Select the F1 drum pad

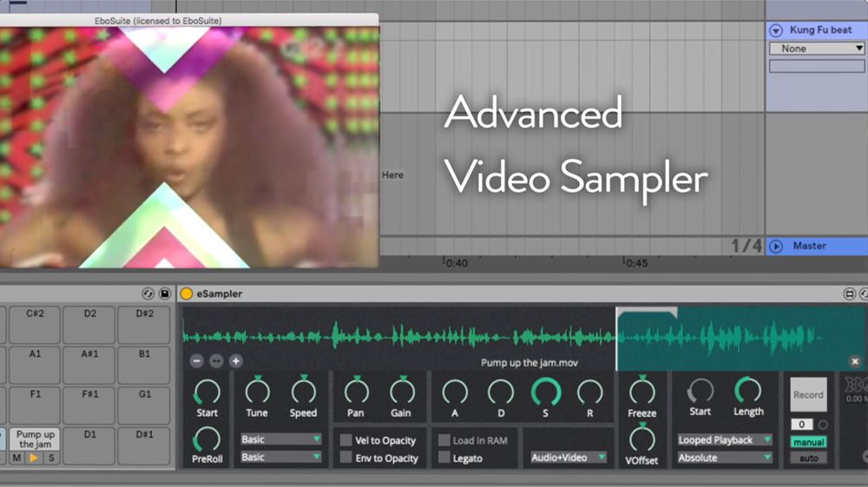(35, 405)
